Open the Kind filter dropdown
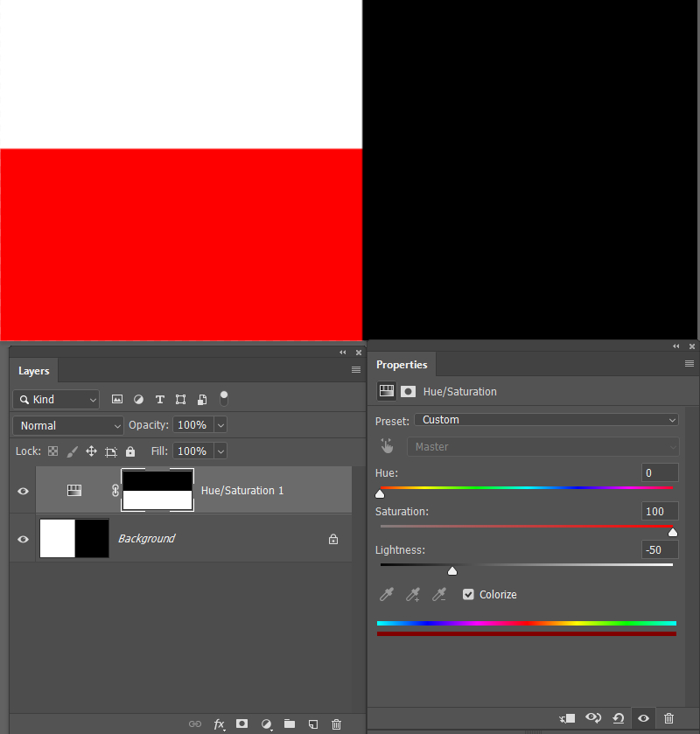The image size is (700, 734). coord(56,399)
